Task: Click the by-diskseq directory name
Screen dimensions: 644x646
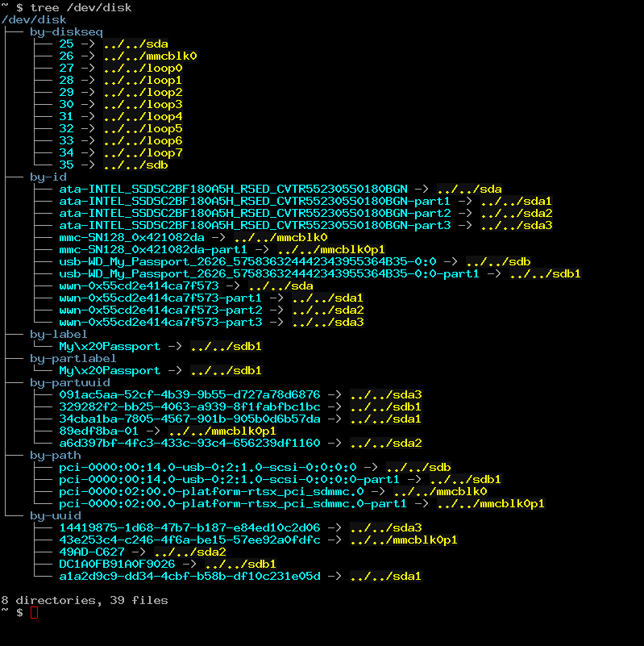Action: 66,32
